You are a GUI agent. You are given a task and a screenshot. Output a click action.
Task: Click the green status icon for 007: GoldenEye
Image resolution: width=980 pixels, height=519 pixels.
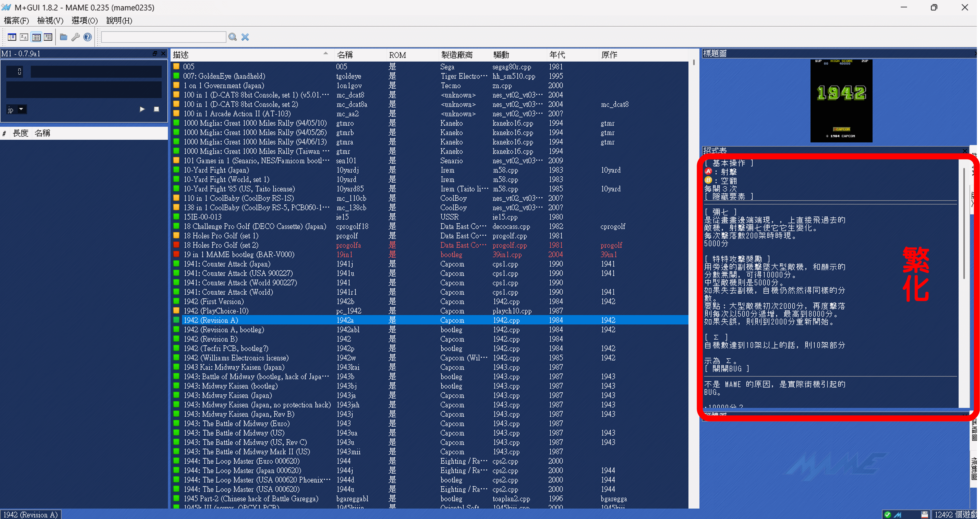tap(176, 76)
